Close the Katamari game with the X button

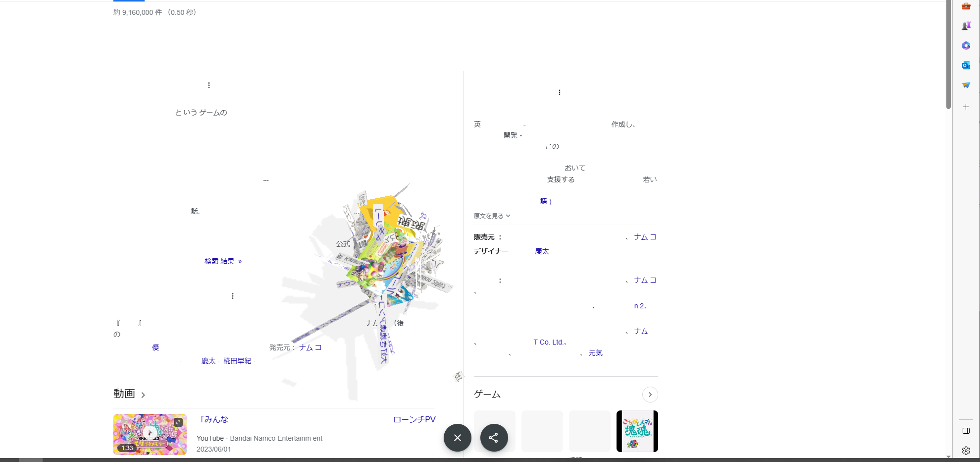point(458,438)
